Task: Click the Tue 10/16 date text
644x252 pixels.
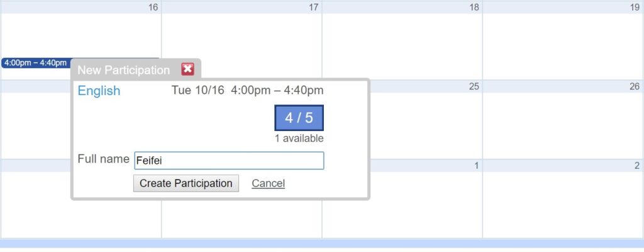Action: point(198,90)
